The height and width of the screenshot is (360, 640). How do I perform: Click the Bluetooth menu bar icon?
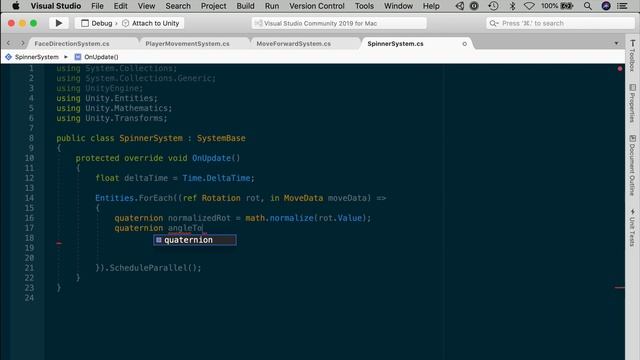(512, 6)
